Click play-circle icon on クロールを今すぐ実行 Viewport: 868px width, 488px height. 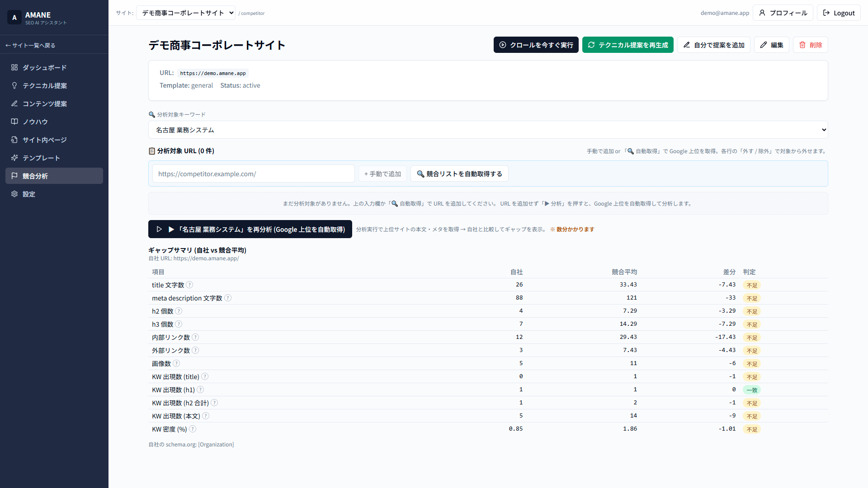pos(503,45)
